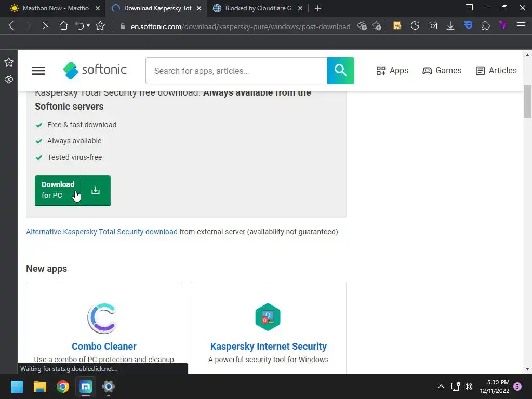Click the padlock site security icon
Image resolution: width=532 pixels, height=399 pixels.
(x=123, y=26)
